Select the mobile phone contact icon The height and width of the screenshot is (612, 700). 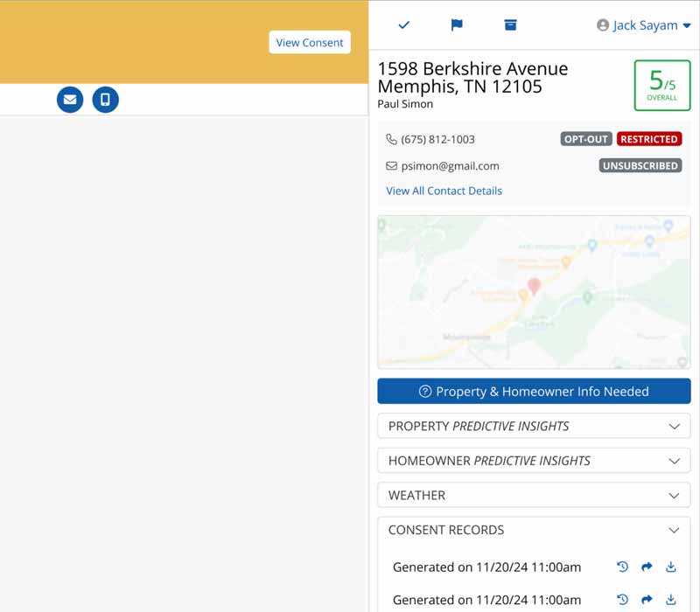(x=105, y=100)
